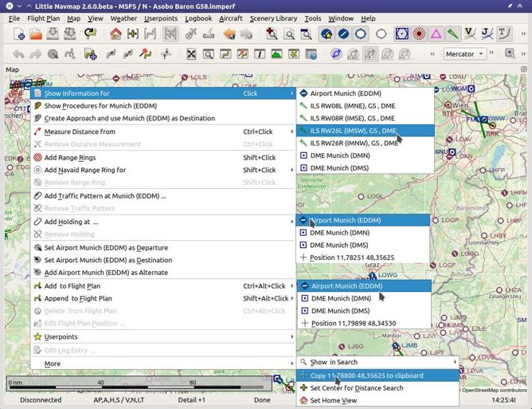Click Set Home View entry
The height and width of the screenshot is (409, 532).
[377, 400]
